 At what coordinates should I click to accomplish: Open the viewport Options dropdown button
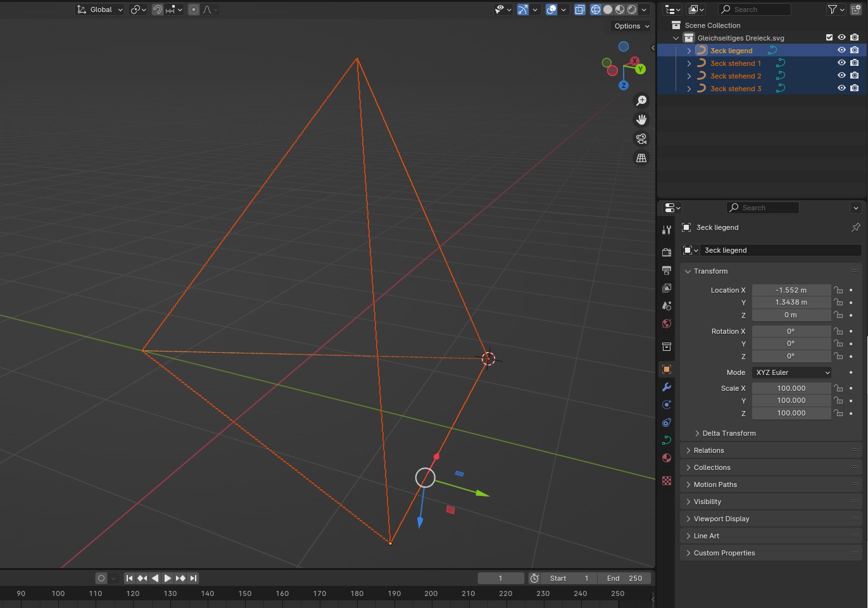point(631,26)
